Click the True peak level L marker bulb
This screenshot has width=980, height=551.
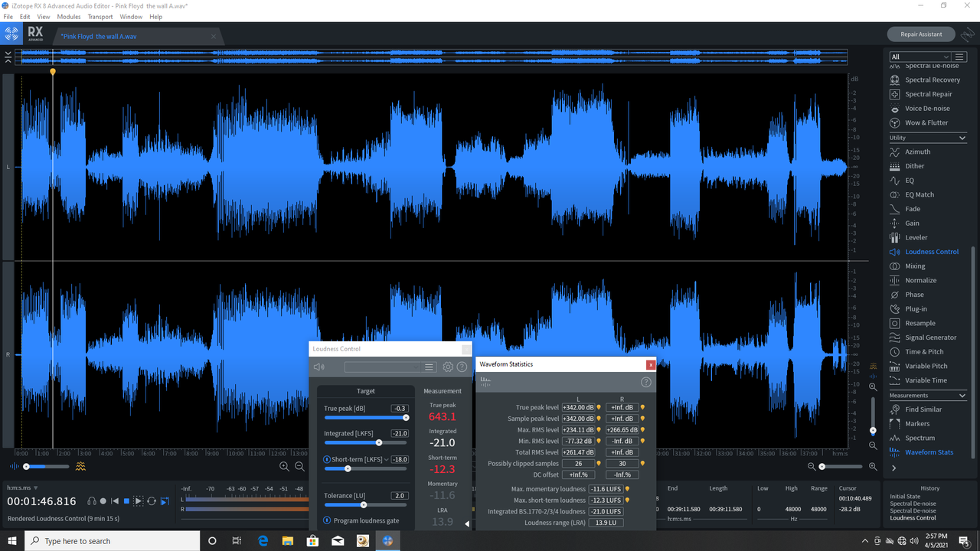(x=599, y=408)
